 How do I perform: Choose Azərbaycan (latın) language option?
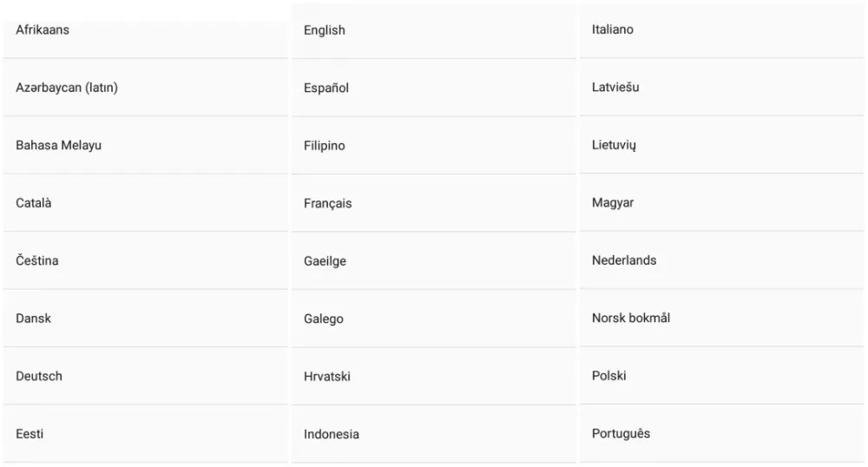[x=67, y=88]
